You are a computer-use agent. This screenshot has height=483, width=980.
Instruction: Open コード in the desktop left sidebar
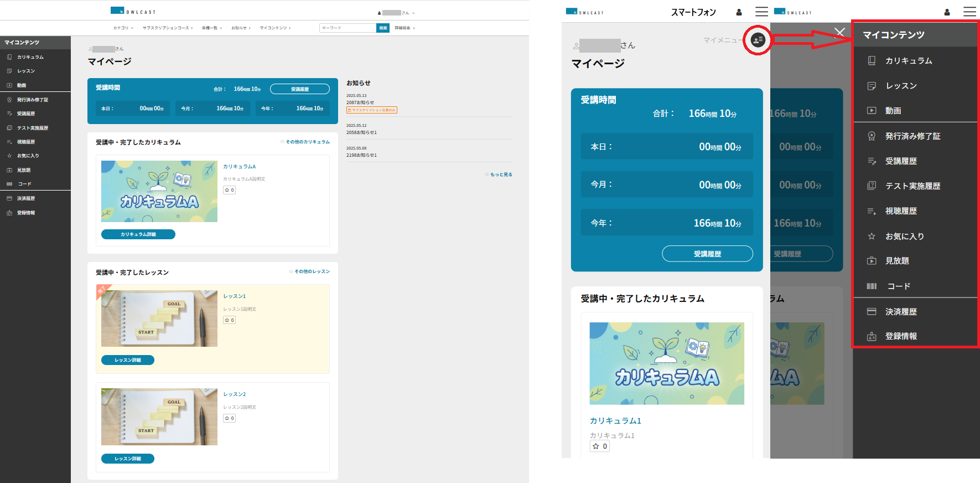[24, 184]
